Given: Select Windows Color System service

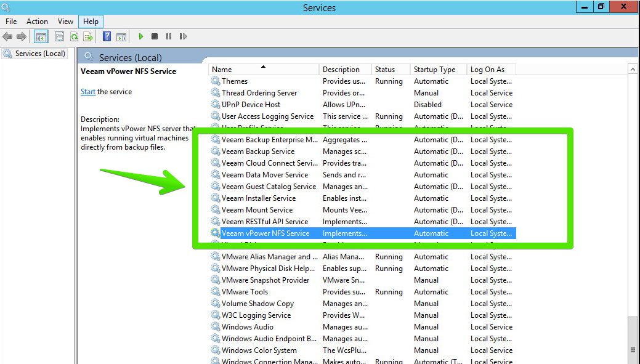Looking at the screenshot, I should tap(362, 350).
